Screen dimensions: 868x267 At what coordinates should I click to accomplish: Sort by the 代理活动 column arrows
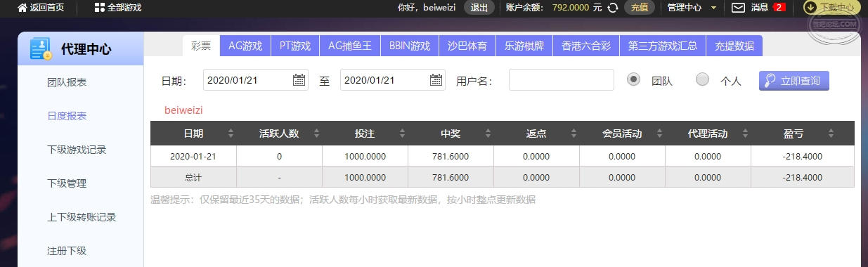click(745, 133)
